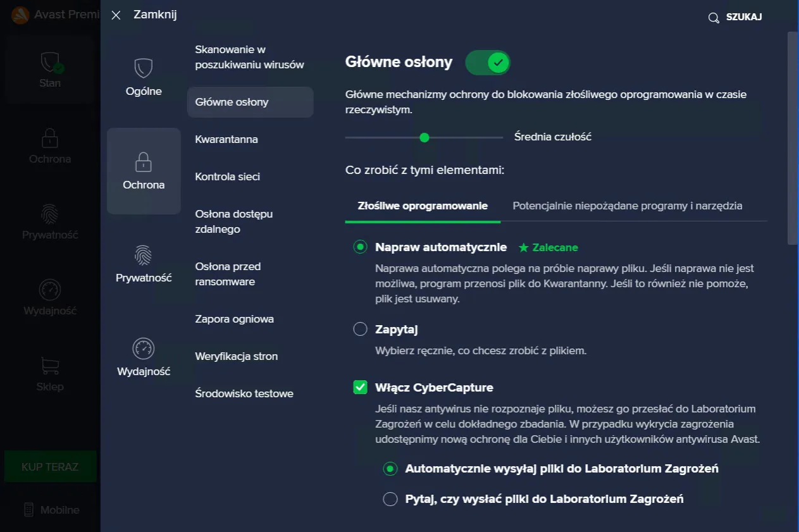799x532 pixels.
Task: Select the Wydajność settings category icon
Action: tap(144, 348)
